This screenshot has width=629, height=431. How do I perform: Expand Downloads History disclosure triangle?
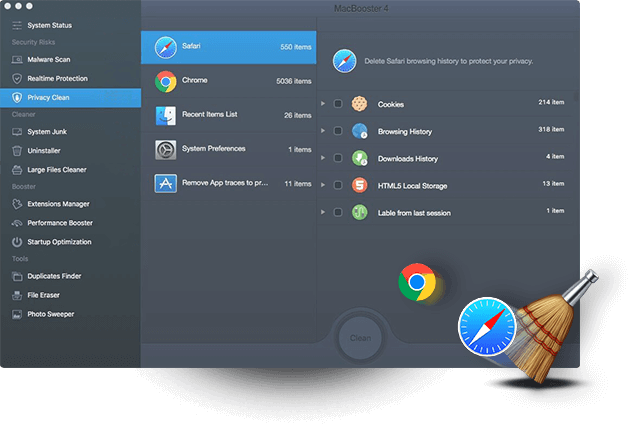[323, 158]
